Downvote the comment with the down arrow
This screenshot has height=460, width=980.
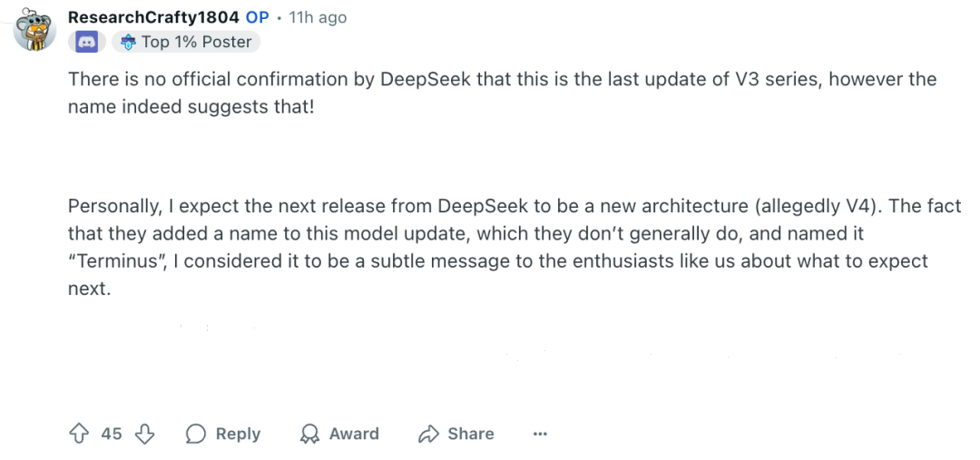[x=145, y=434]
